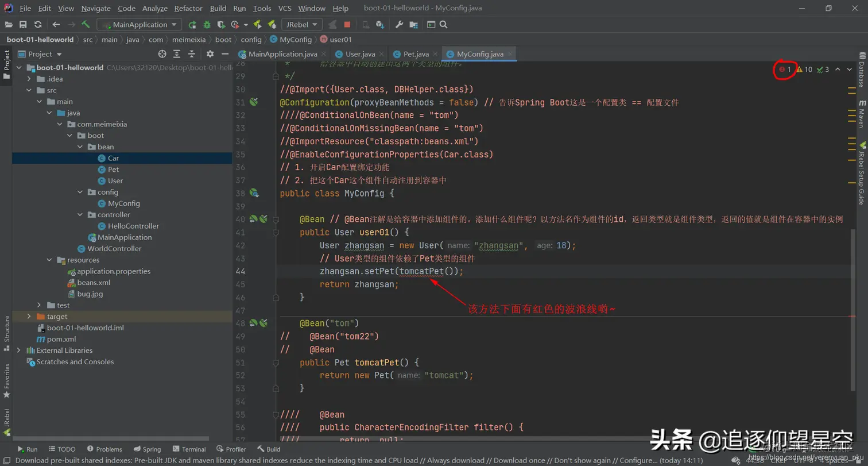Expand the target folder
868x466 pixels.
pos(29,317)
